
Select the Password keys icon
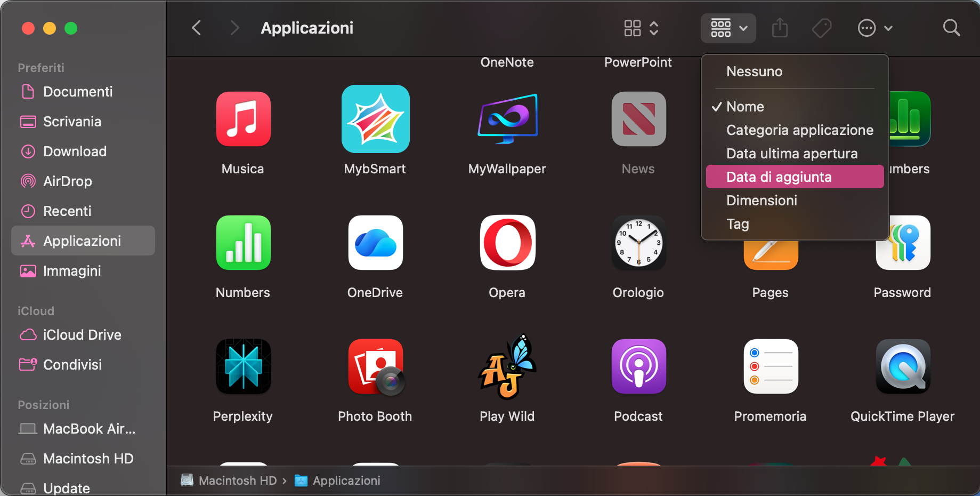pyautogui.click(x=903, y=243)
